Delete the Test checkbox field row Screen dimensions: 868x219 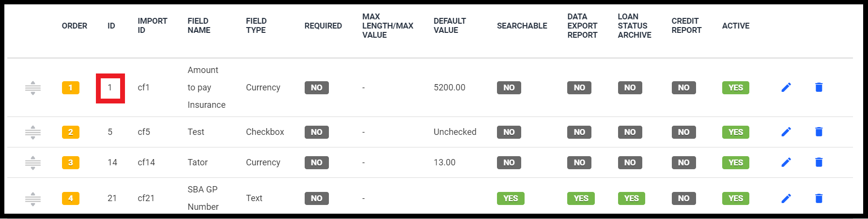pyautogui.click(x=819, y=132)
